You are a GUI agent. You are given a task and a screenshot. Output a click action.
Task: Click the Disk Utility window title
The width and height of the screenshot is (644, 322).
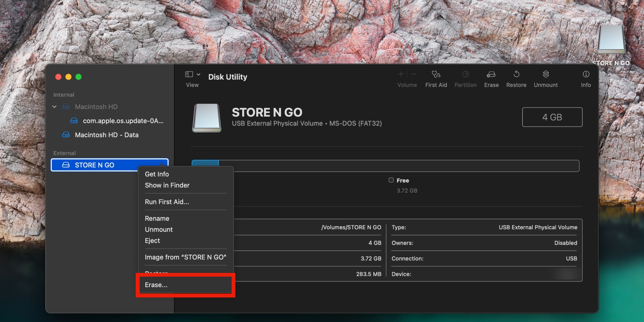[x=228, y=77]
